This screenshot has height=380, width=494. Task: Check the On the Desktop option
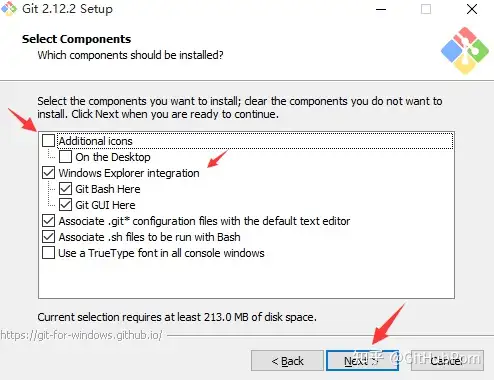[x=65, y=157]
